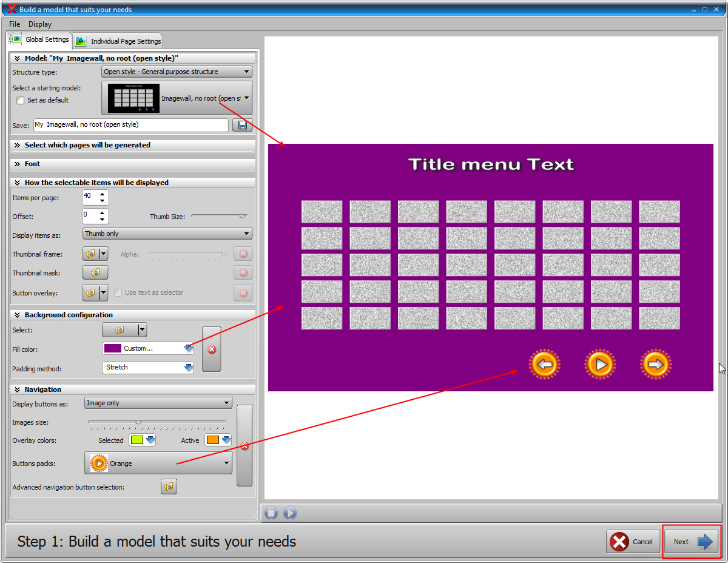728x563 pixels.
Task: Click Individual Page Settings tab icon
Action: tap(81, 41)
